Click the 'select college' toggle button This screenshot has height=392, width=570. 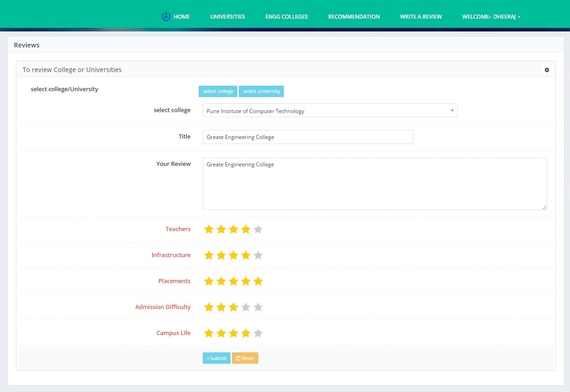[218, 92]
